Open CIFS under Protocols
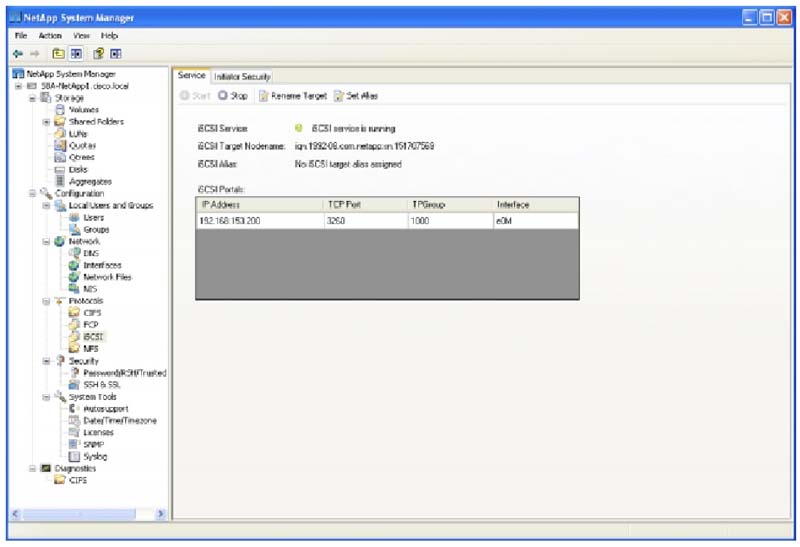Image resolution: width=800 pixels, height=547 pixels. (x=92, y=313)
